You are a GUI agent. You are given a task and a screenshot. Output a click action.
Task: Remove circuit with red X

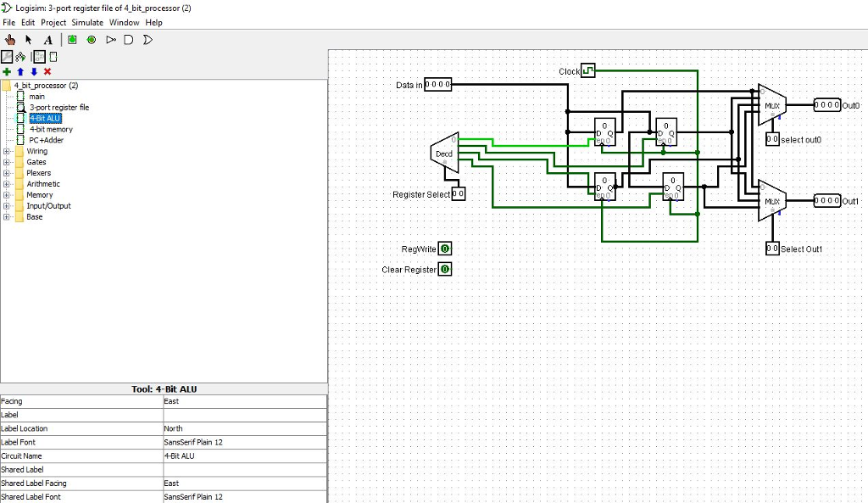[47, 71]
